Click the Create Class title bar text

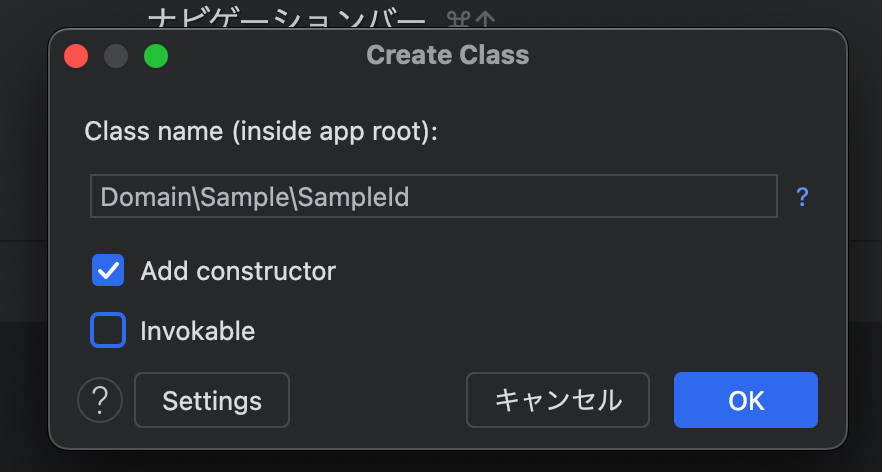coord(448,55)
